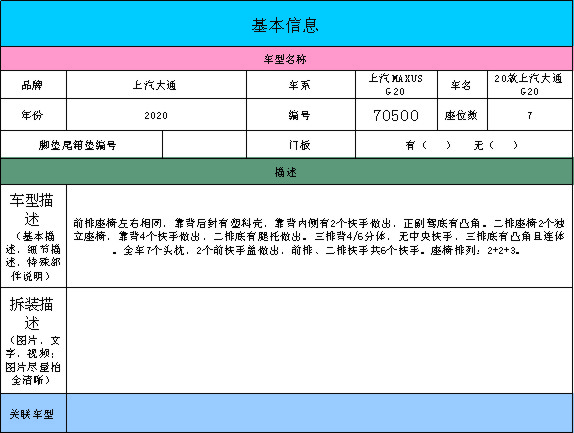Select the 车型名称 pink header row
574x433 pixels.
287,59
